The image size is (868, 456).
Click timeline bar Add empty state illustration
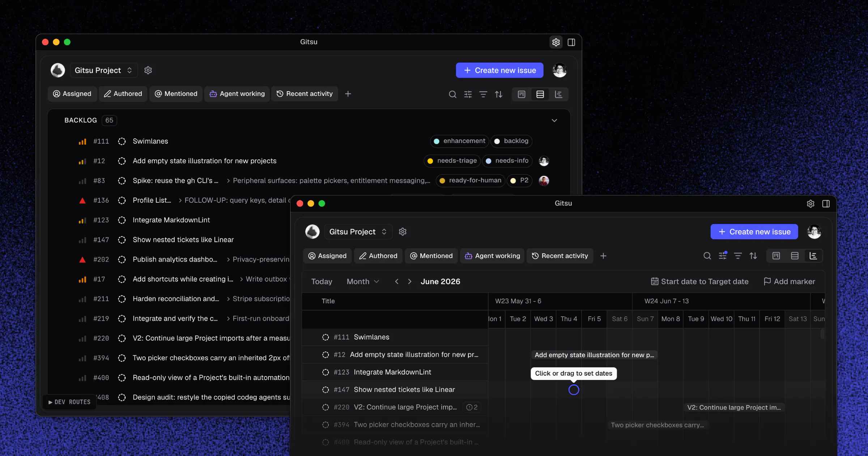(x=594, y=355)
